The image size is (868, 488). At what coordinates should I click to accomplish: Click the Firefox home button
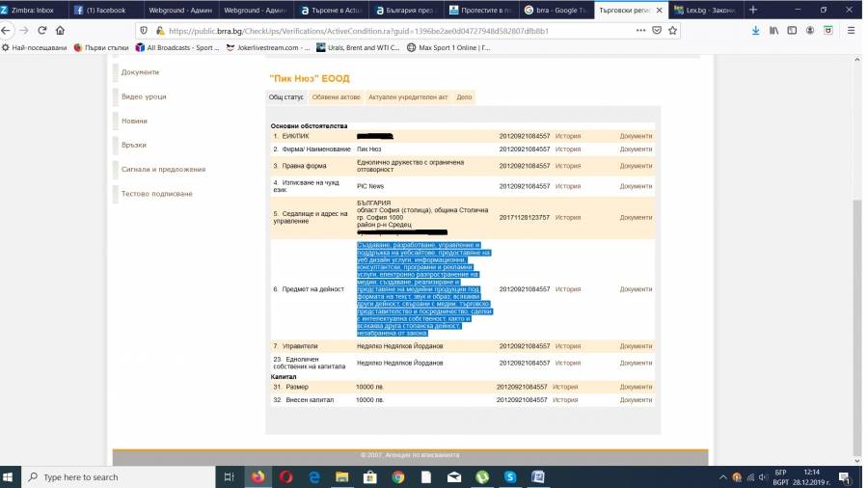point(61,30)
